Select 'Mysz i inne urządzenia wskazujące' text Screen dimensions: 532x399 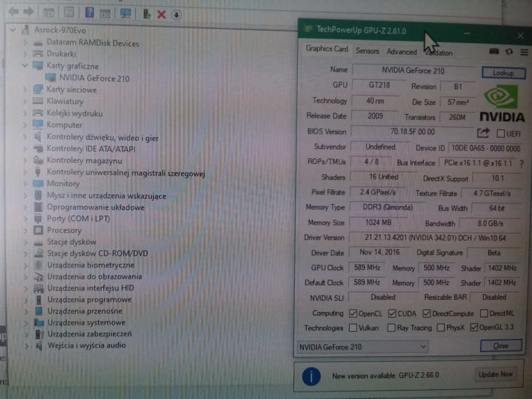tap(107, 196)
